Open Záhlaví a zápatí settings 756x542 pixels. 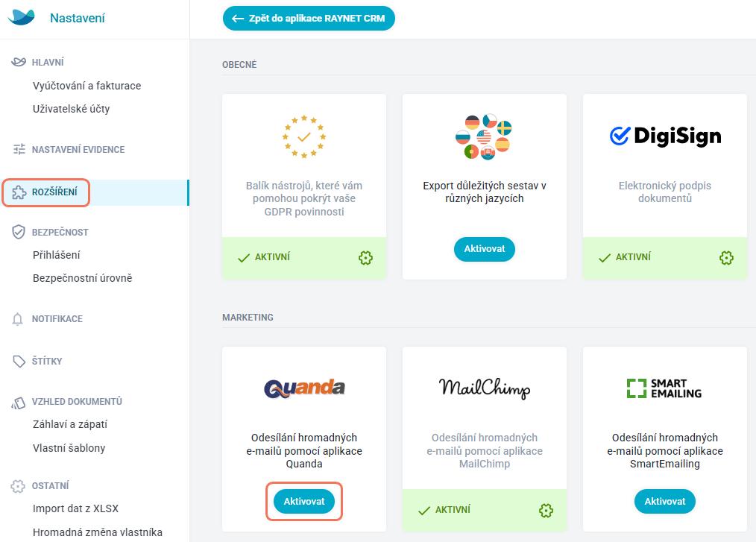(x=70, y=424)
